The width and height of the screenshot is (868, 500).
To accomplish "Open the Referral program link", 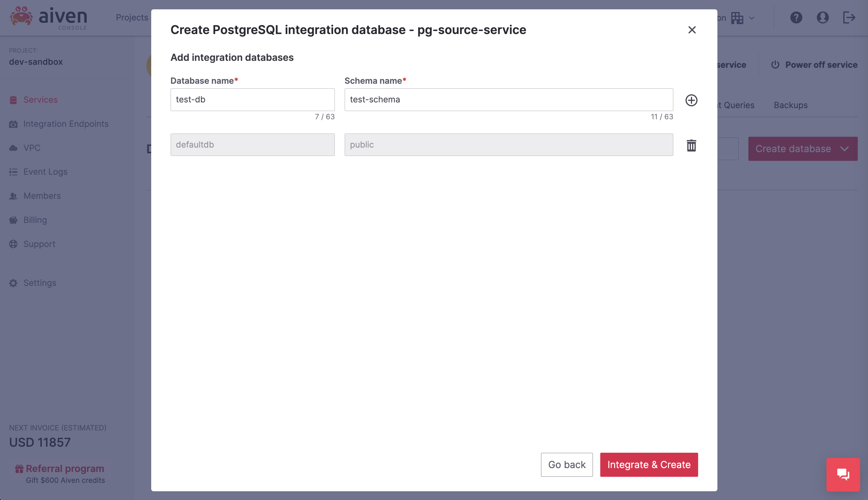I will click(65, 469).
